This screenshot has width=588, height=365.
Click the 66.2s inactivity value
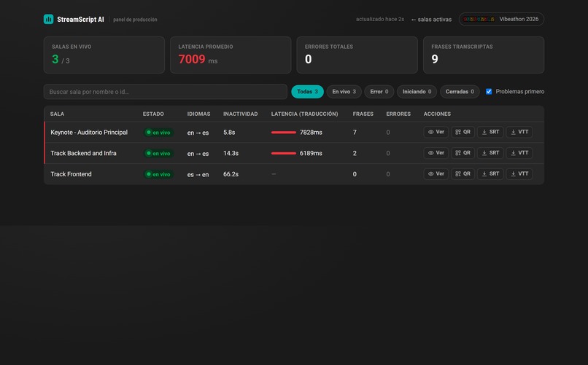pos(231,174)
